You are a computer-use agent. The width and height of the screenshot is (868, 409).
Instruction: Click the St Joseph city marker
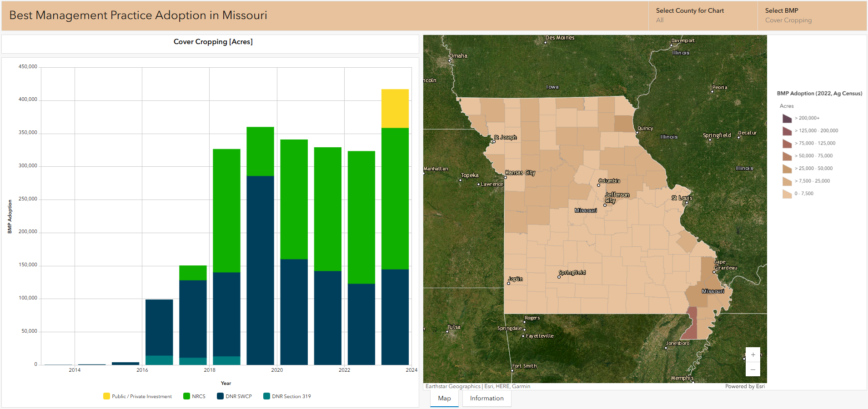point(494,142)
